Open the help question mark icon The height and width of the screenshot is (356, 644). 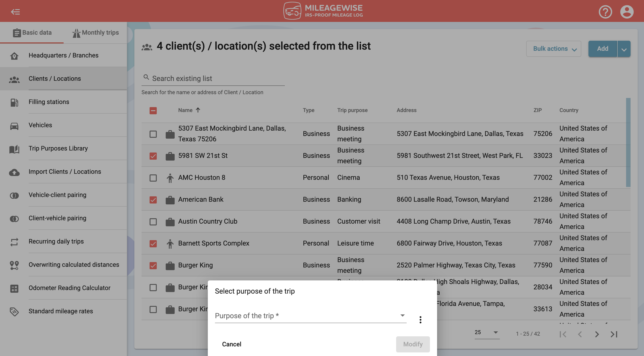[605, 12]
